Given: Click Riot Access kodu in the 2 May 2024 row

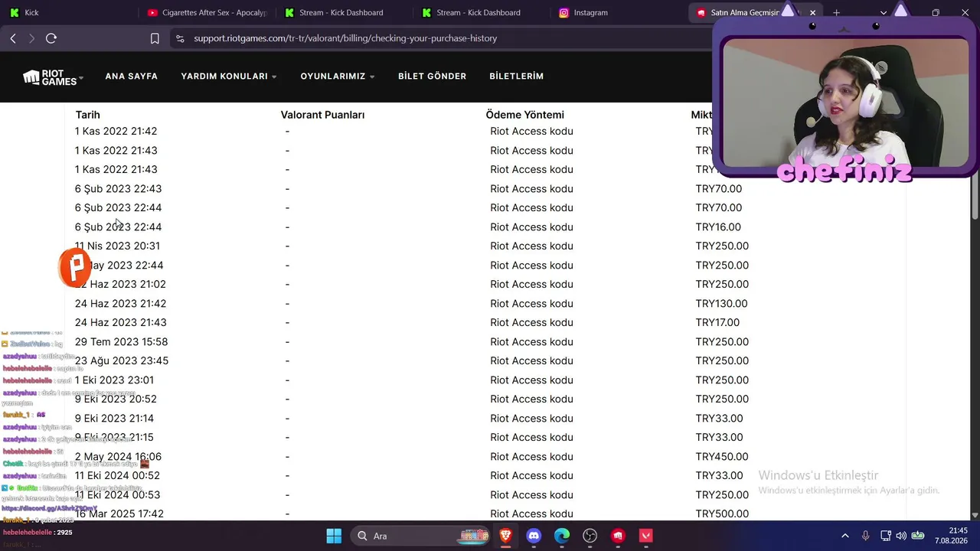Looking at the screenshot, I should point(531,456).
